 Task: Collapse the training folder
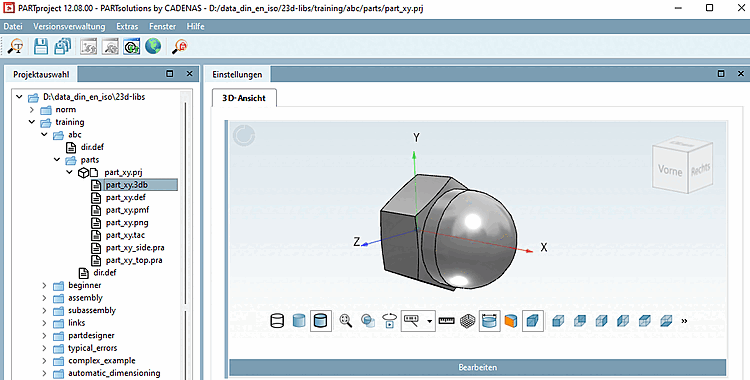tap(32, 122)
